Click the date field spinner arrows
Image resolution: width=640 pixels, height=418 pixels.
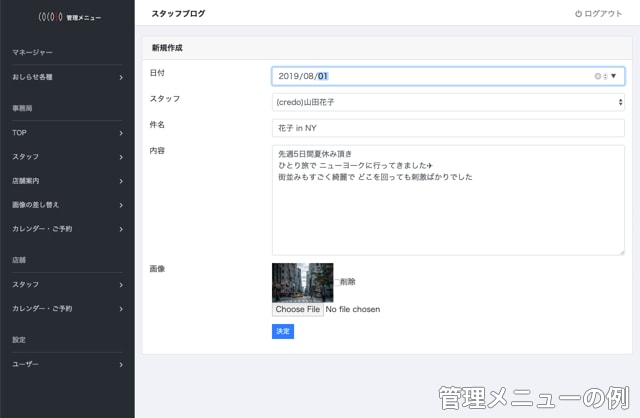coord(605,76)
